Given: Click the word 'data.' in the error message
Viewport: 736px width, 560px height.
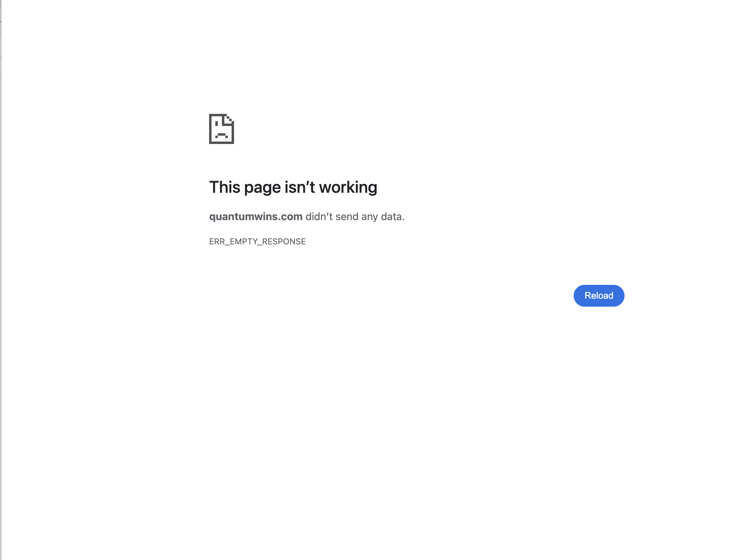Looking at the screenshot, I should click(x=393, y=217).
